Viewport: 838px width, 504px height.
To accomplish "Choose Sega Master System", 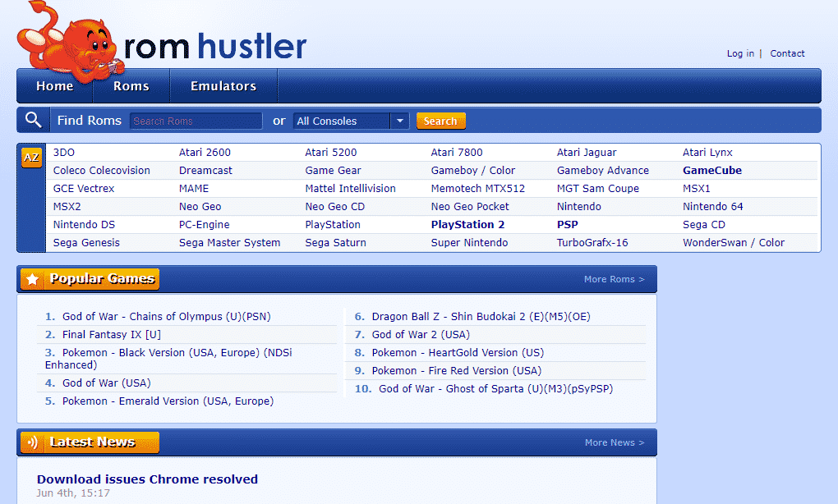I will (x=230, y=244).
